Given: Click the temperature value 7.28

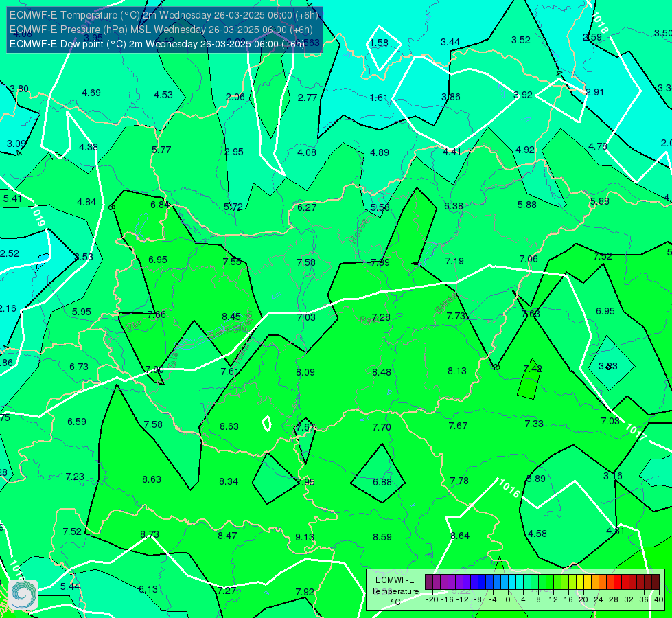Looking at the screenshot, I should click(x=380, y=317).
